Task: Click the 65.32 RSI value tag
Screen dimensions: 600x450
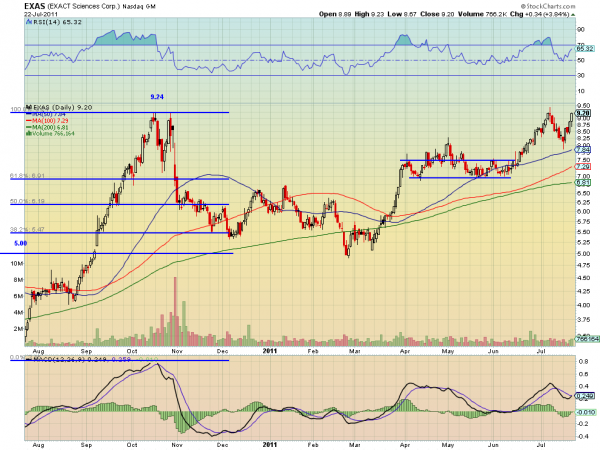Action: 585,49
